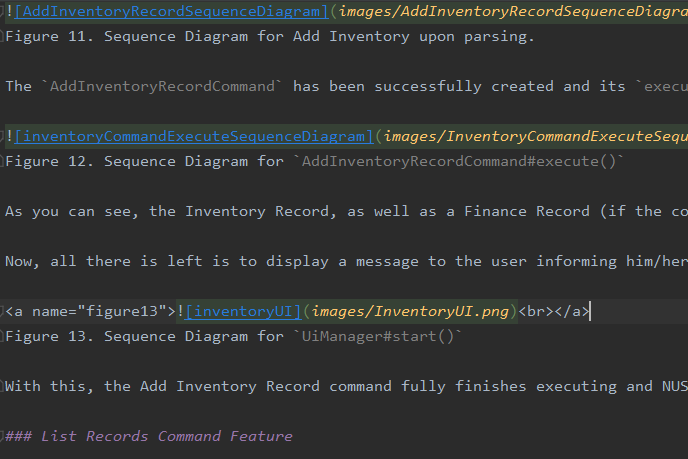Click the line starting 'With this, the Add Inventory'
This screenshot has width=688, height=459.
click(x=346, y=387)
